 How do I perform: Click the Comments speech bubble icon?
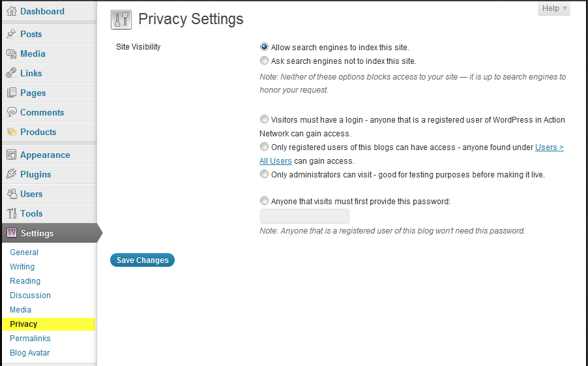click(11, 112)
